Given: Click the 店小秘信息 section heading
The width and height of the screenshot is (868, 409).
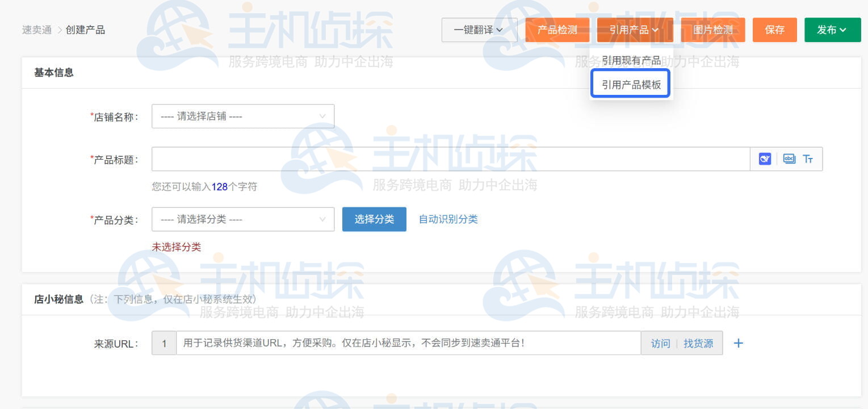Looking at the screenshot, I should pos(58,299).
